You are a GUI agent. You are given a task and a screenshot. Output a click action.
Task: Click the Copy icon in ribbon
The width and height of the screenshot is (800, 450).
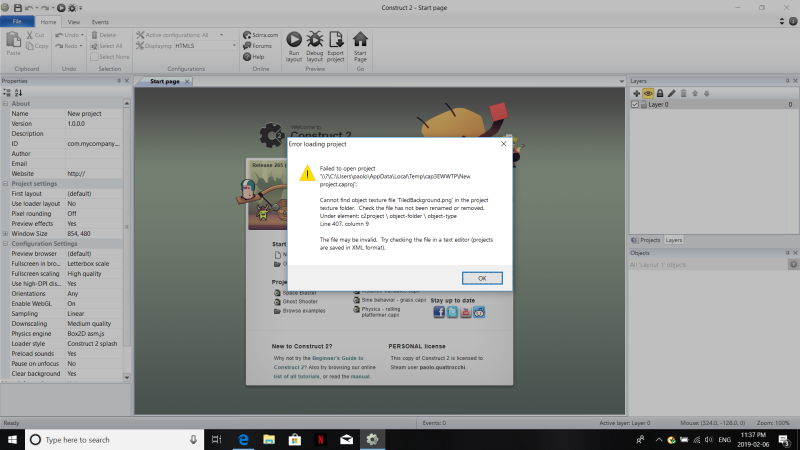coord(30,46)
